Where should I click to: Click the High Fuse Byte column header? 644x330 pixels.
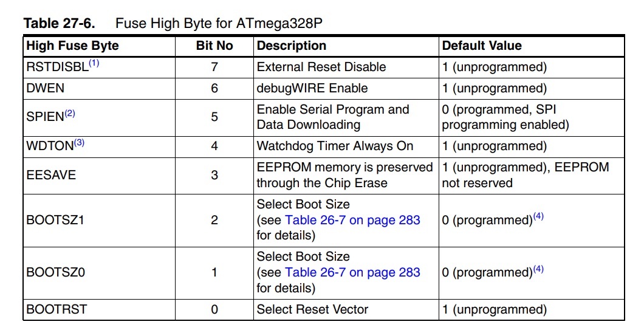click(72, 46)
